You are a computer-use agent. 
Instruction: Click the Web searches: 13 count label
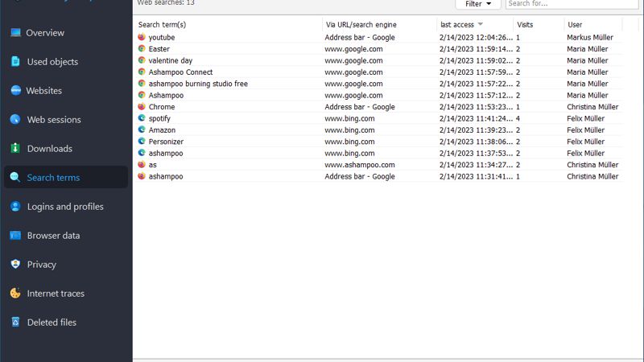pos(166,3)
